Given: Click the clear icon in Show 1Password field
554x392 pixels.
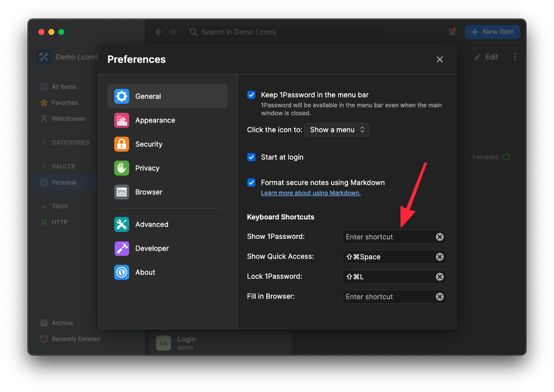Looking at the screenshot, I should tap(439, 237).
